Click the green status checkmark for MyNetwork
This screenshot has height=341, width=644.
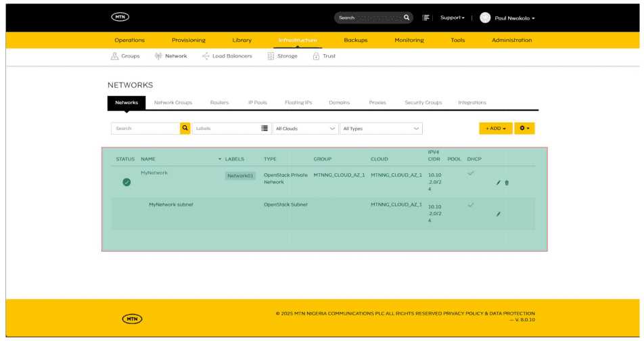[x=127, y=182]
